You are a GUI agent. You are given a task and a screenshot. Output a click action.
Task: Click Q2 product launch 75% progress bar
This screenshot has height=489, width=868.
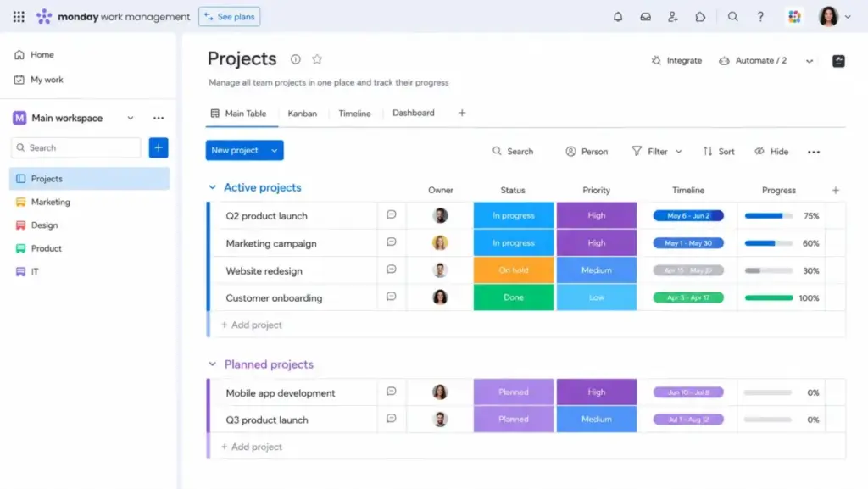click(x=769, y=216)
